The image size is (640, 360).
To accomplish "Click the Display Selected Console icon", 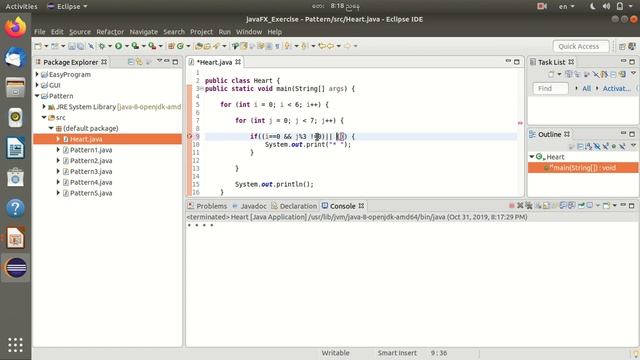I will 590,205.
